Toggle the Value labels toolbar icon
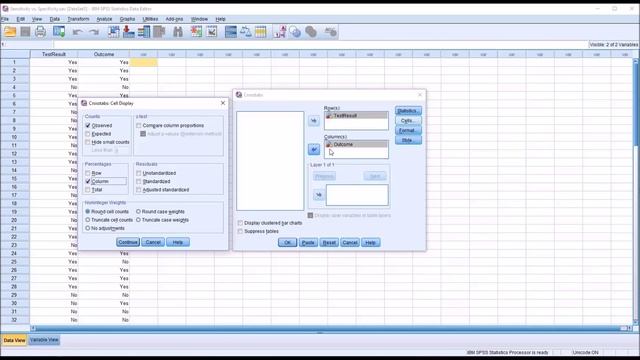The width and height of the screenshot is (640, 360). 280,32
